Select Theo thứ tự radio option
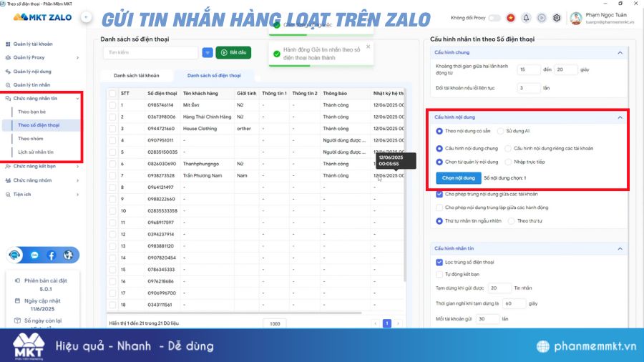The height and width of the screenshot is (362, 644). tap(512, 221)
